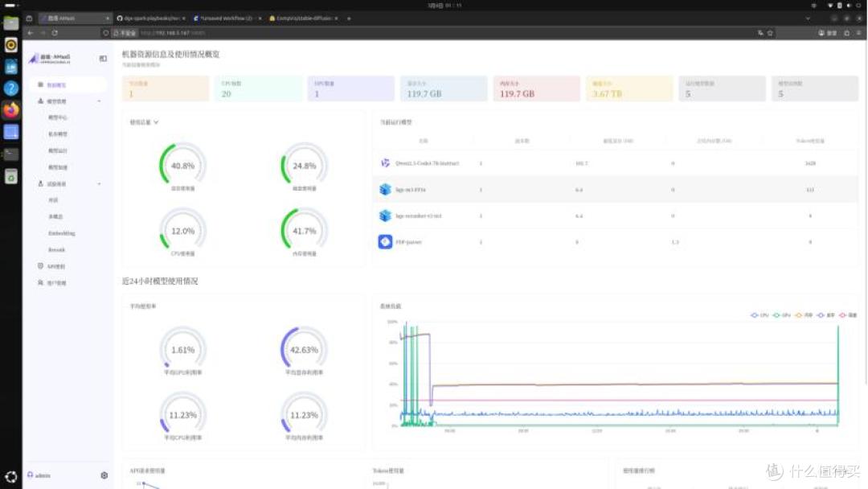Collapse the model management sidebar group

[99, 101]
